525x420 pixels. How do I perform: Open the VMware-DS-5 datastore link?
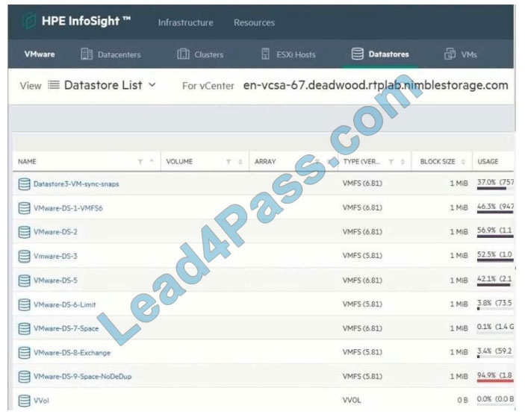click(x=55, y=280)
